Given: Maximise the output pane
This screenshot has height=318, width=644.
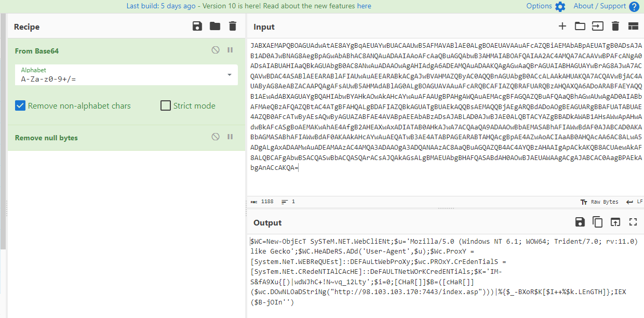Looking at the screenshot, I should (633, 222).
